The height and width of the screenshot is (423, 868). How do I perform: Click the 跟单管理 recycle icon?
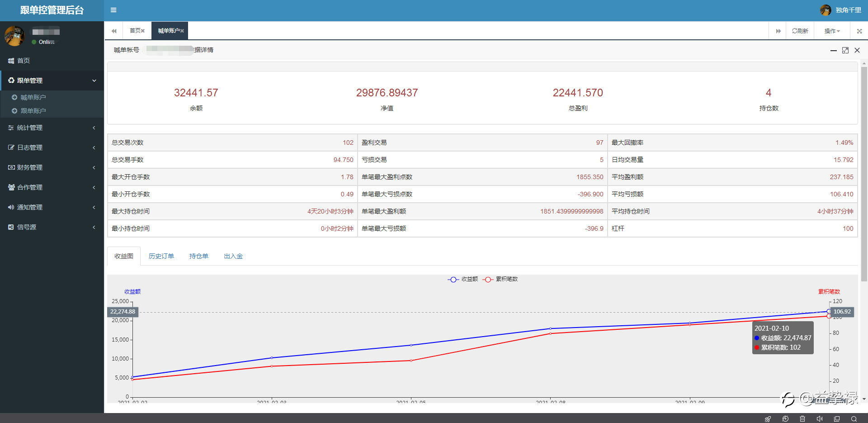[11, 81]
